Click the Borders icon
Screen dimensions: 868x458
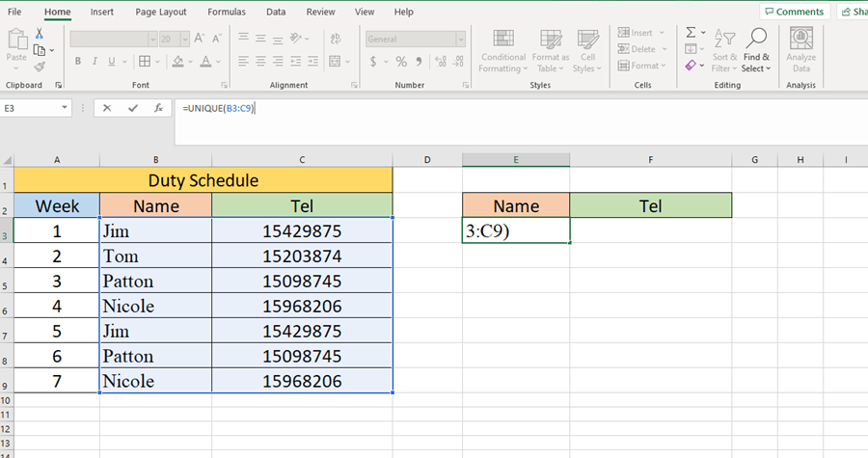tap(145, 62)
